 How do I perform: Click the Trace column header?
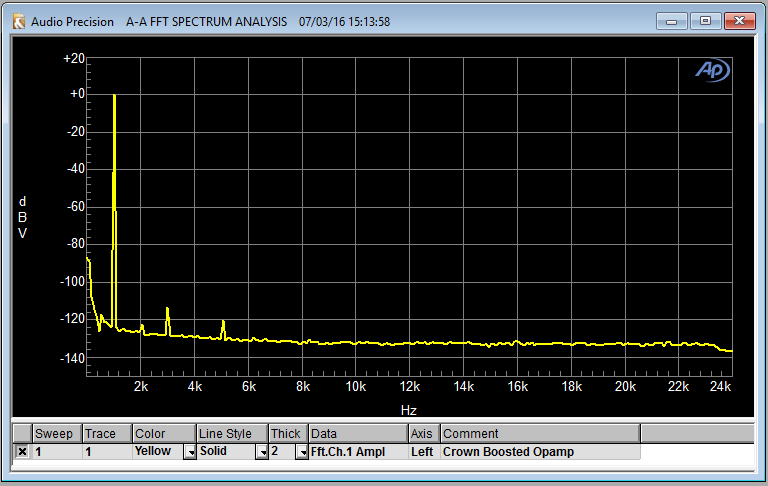107,434
